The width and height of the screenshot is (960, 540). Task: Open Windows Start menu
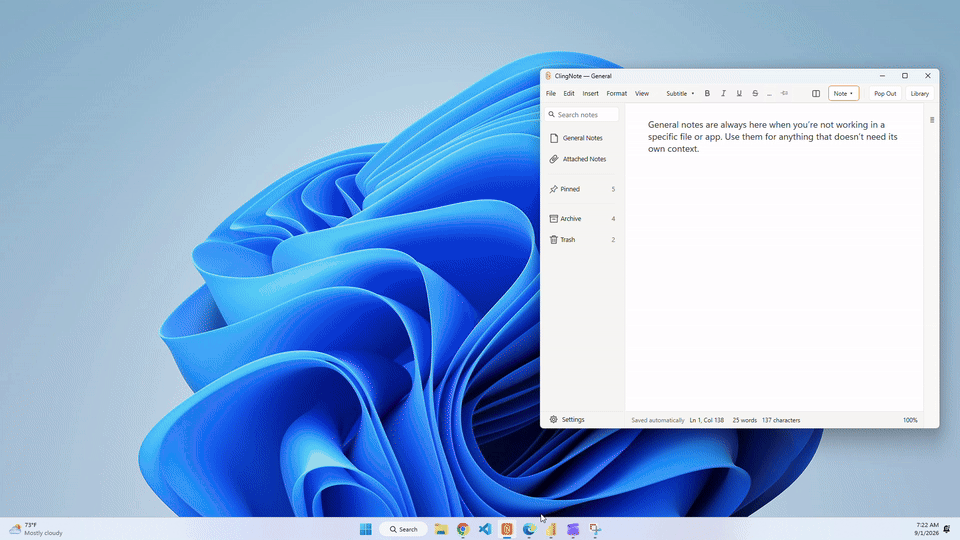pos(366,529)
